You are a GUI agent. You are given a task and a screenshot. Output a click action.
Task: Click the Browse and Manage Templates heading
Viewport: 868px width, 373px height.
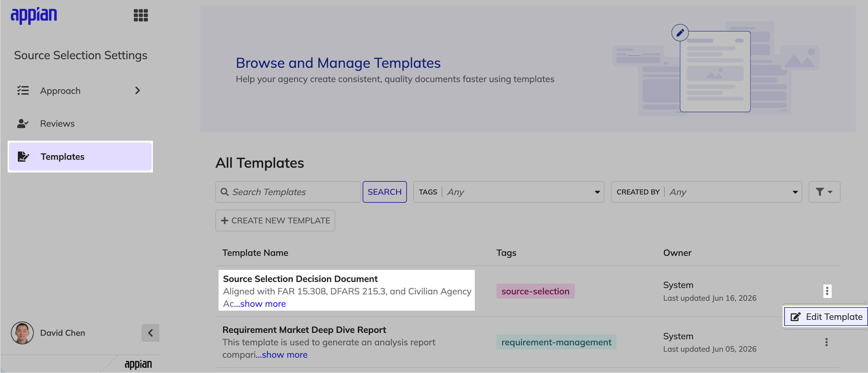(338, 63)
